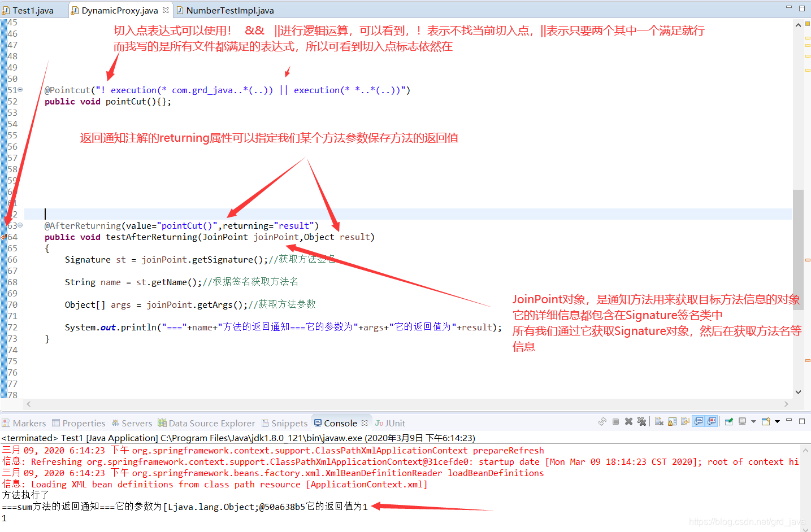Toggle show console on standard output

(x=699, y=421)
